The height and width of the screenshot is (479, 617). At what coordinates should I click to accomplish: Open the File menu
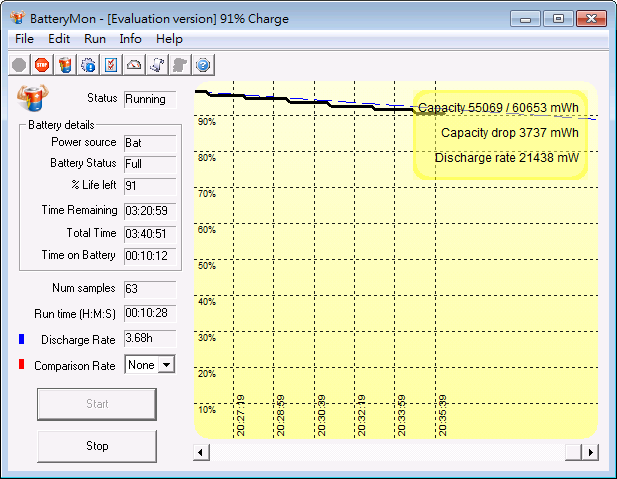pos(24,39)
